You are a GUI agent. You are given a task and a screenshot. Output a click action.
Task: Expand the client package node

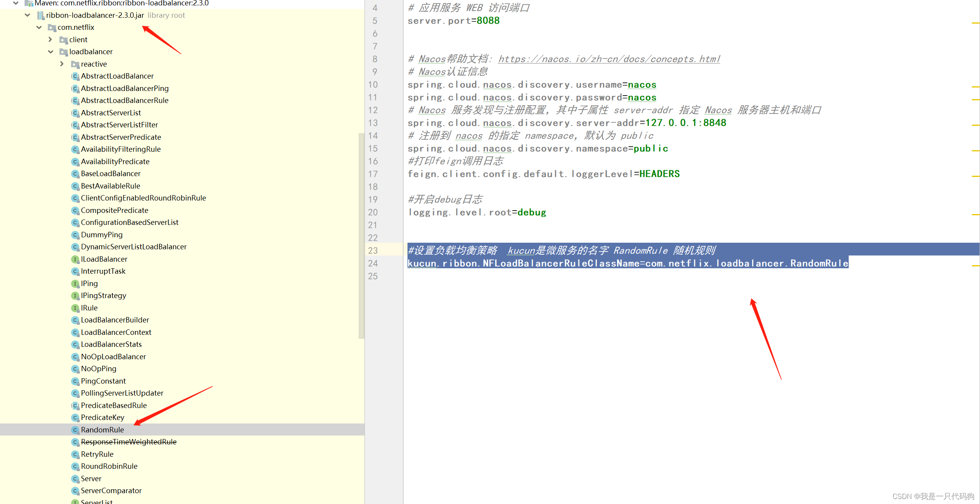50,39
